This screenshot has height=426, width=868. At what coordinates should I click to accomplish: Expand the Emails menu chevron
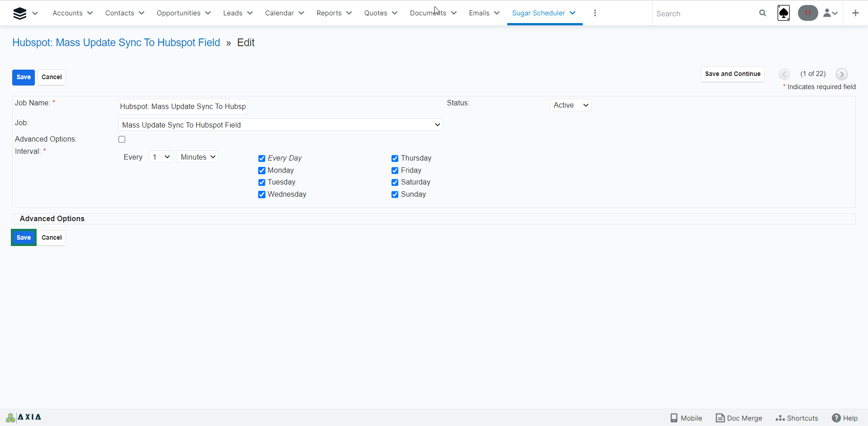coord(497,13)
